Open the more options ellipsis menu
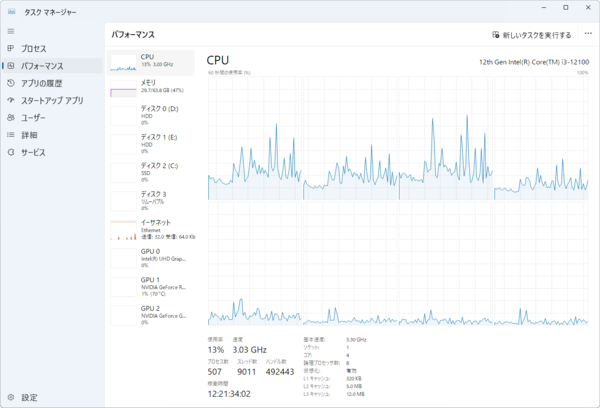 [x=588, y=34]
